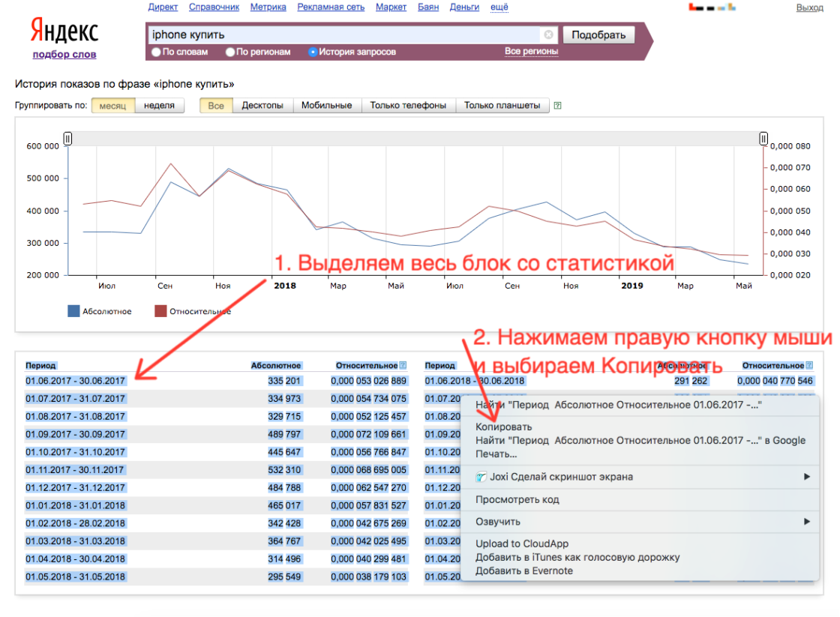Viewport: 840px width, 617px height.
Task: Open the Директ link
Action: coord(163,7)
